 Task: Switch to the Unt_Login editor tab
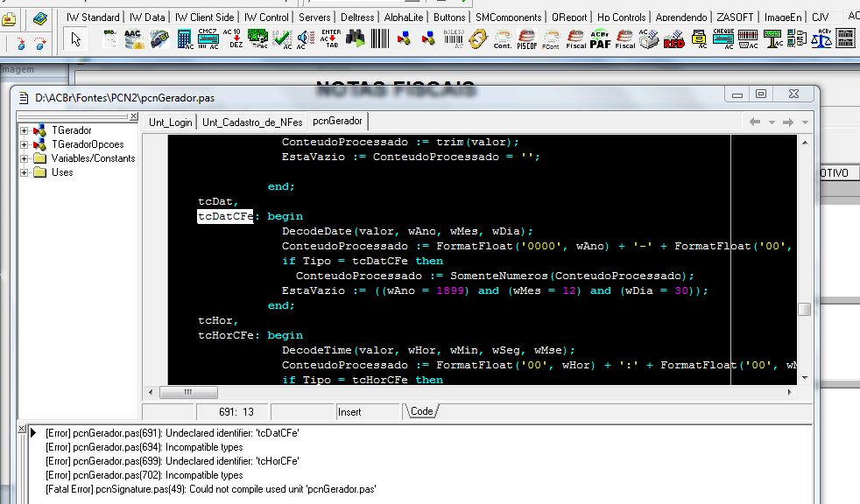pos(171,122)
